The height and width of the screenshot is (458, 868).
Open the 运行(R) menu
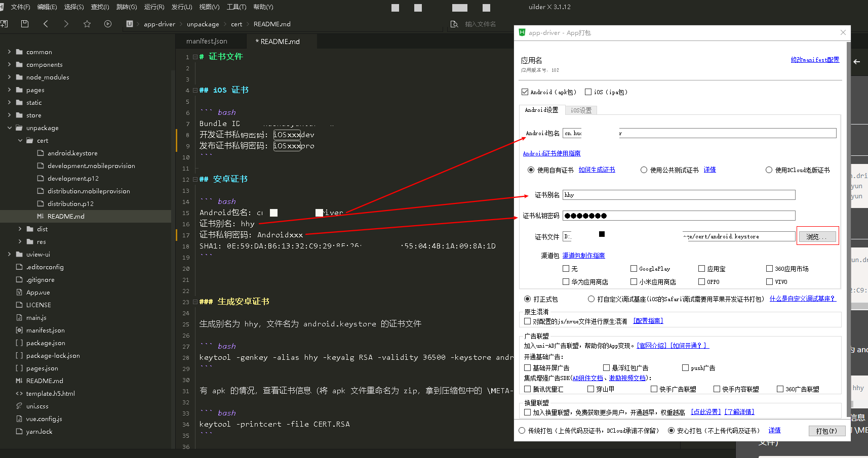coord(154,7)
